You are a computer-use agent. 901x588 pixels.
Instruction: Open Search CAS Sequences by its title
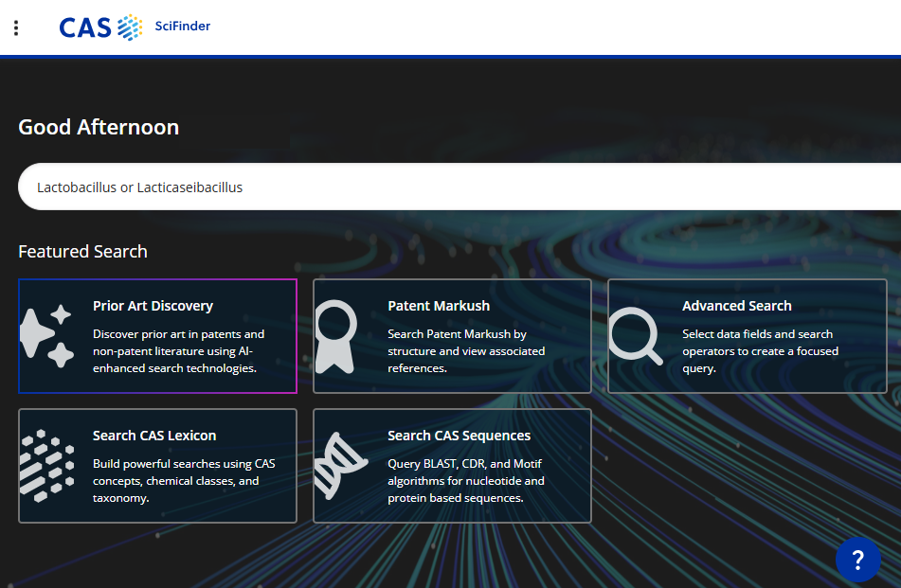pyautogui.click(x=459, y=436)
